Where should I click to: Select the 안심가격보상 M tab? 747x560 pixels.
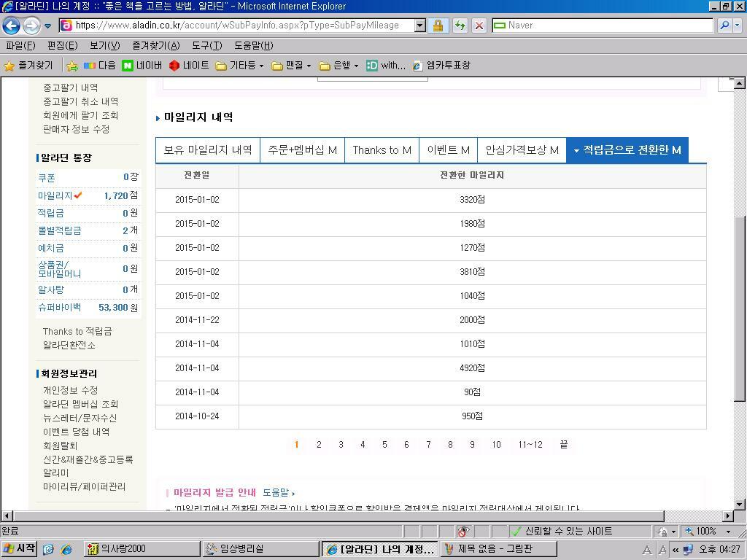tap(522, 150)
